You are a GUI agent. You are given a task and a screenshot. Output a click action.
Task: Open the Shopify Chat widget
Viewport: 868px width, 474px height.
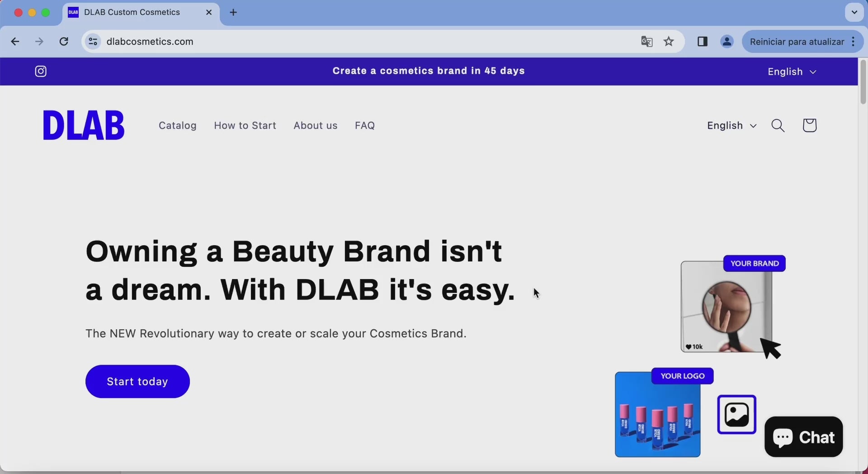(x=803, y=437)
